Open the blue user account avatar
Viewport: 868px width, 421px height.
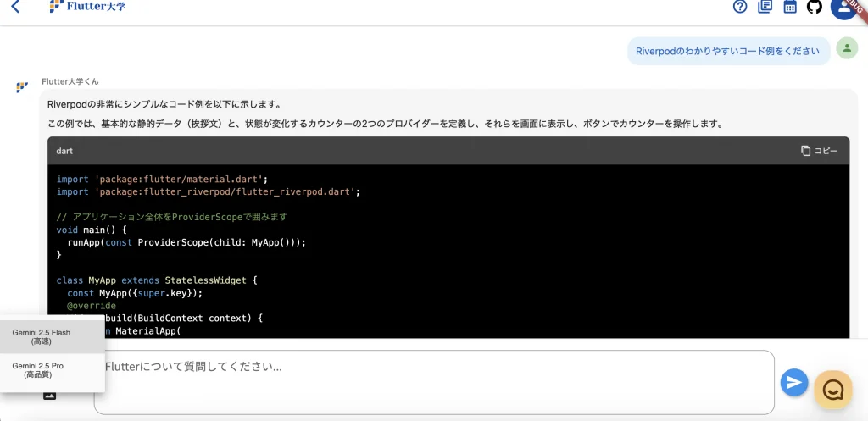[x=843, y=8]
